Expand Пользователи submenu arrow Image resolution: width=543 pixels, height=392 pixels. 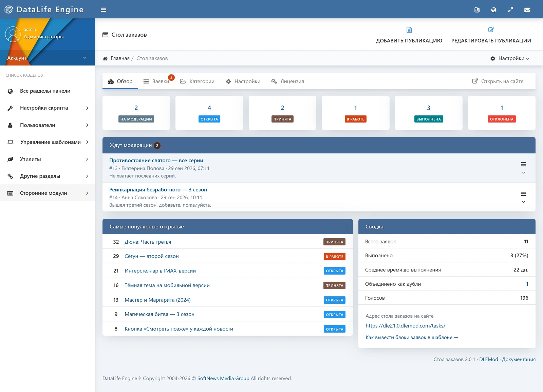pyautogui.click(x=87, y=125)
